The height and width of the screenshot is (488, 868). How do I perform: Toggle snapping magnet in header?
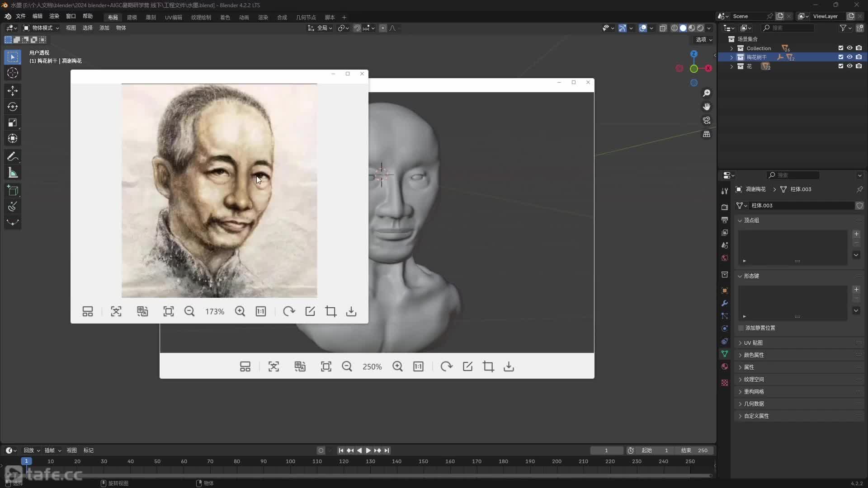[357, 28]
